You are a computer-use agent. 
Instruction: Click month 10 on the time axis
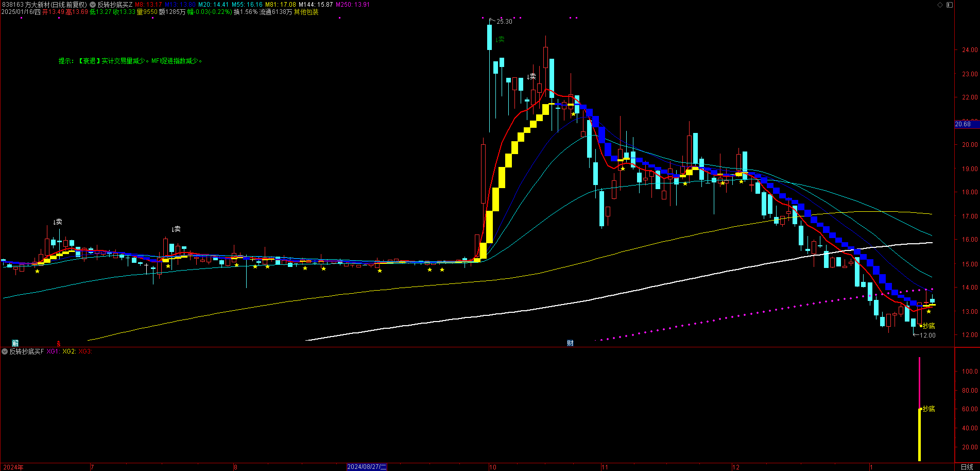point(493,467)
